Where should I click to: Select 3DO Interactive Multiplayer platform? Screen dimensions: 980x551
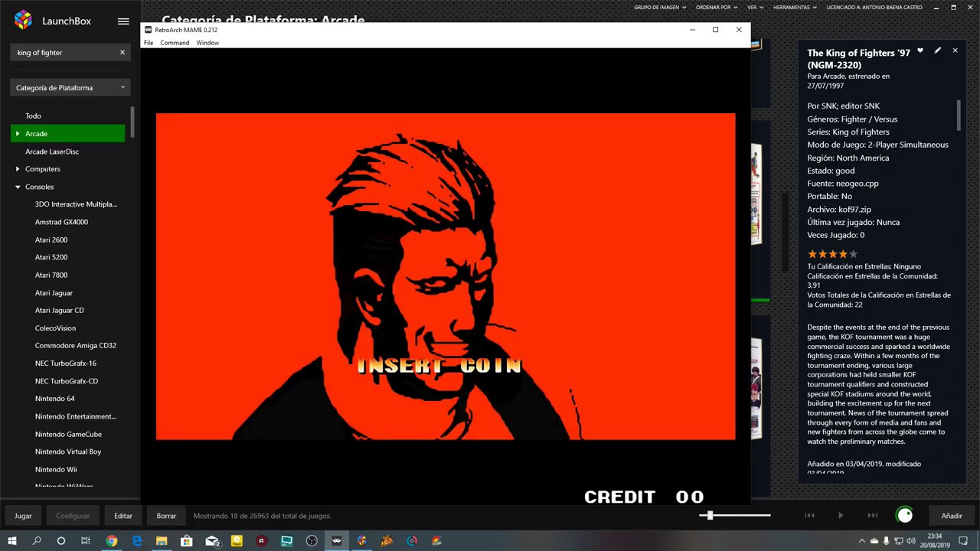click(x=76, y=204)
